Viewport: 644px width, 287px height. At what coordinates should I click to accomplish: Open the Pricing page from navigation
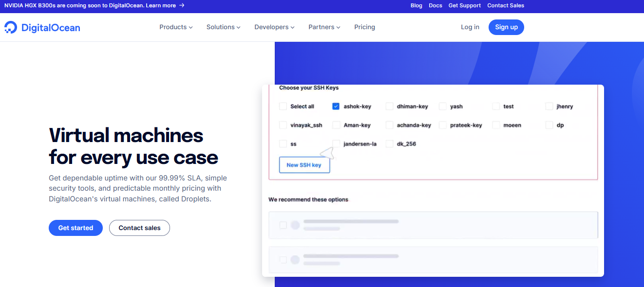[x=364, y=27]
